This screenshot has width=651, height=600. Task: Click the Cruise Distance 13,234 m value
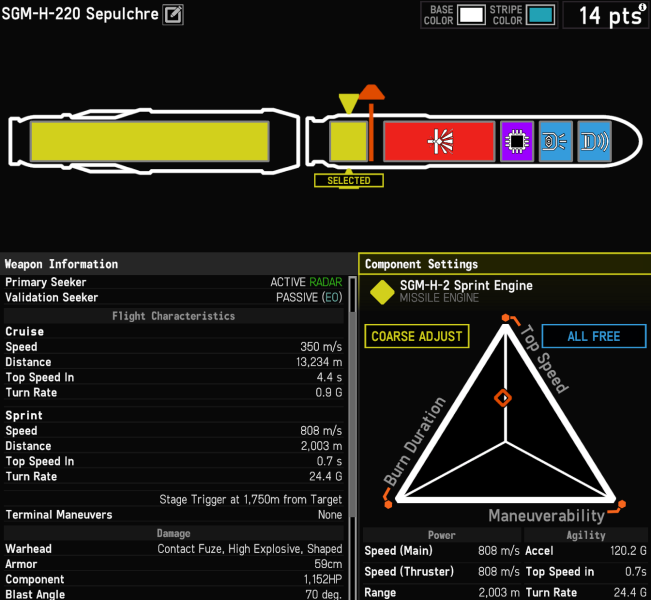(x=319, y=362)
